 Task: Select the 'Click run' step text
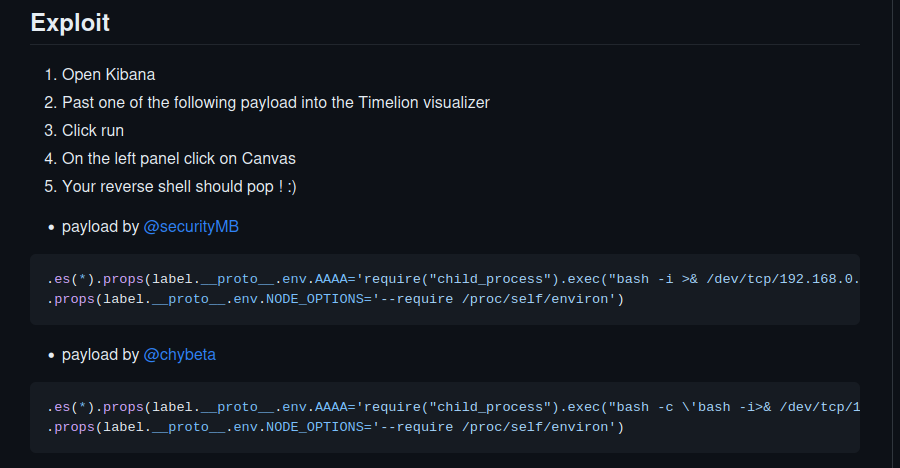click(x=93, y=131)
